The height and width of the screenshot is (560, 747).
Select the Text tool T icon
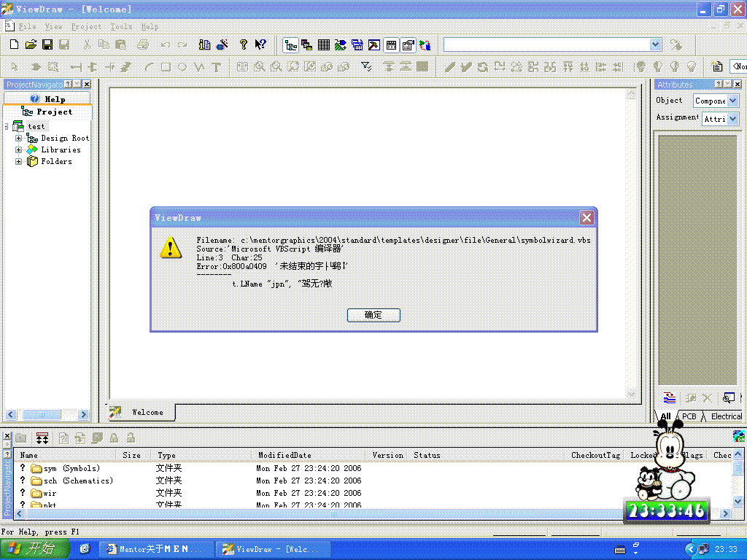coord(216,67)
